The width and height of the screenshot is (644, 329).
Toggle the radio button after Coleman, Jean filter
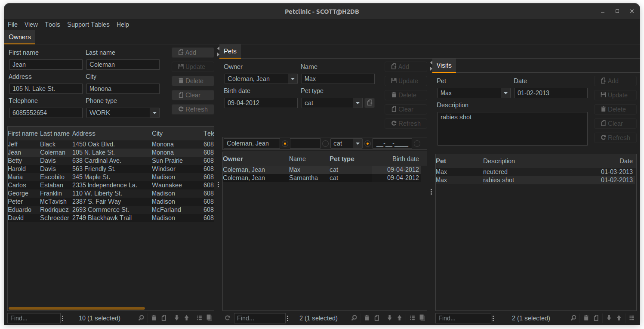(x=285, y=143)
